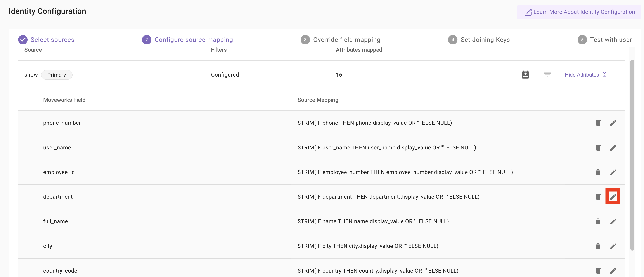Viewport: 644px width, 277px height.
Task: Select the snow source name
Action: pyautogui.click(x=31, y=75)
